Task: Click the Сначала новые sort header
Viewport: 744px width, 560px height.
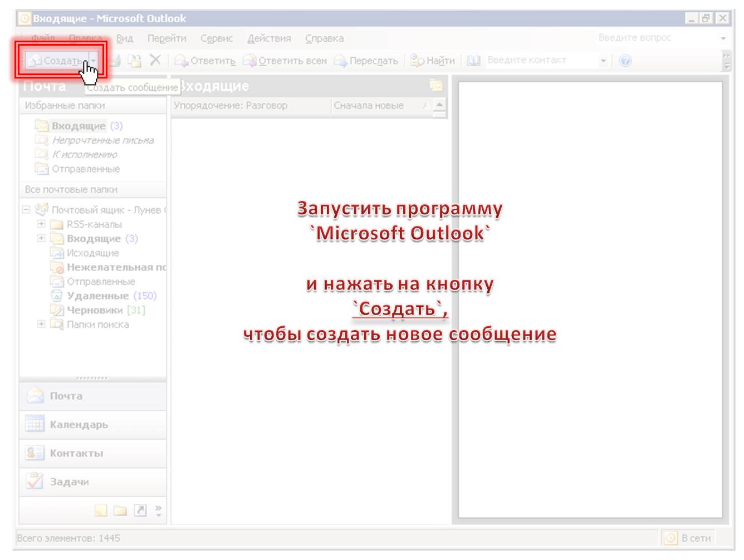Action: [x=381, y=105]
